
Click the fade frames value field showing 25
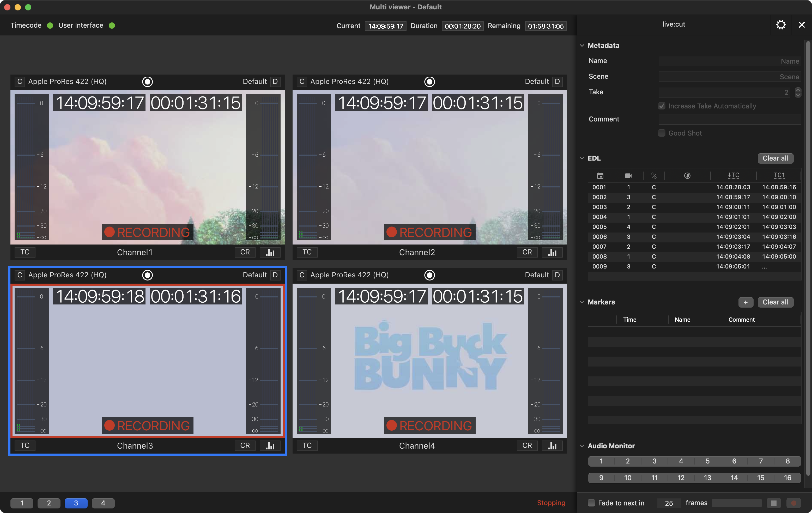pos(669,503)
